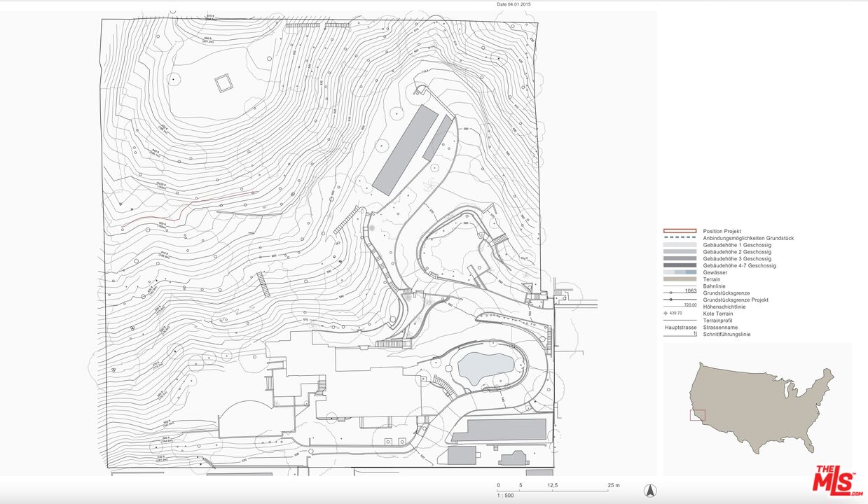Click the 1 : 500 scale text
The height and width of the screenshot is (504, 868).
[x=505, y=495]
